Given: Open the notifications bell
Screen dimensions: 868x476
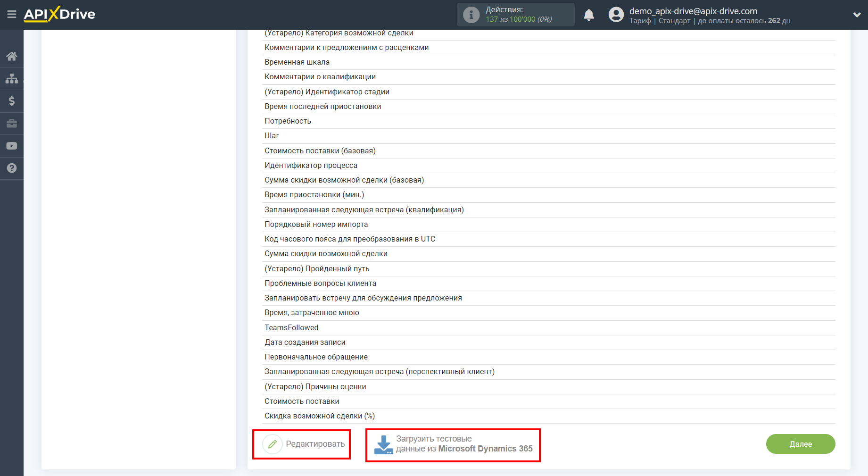Looking at the screenshot, I should coord(589,15).
